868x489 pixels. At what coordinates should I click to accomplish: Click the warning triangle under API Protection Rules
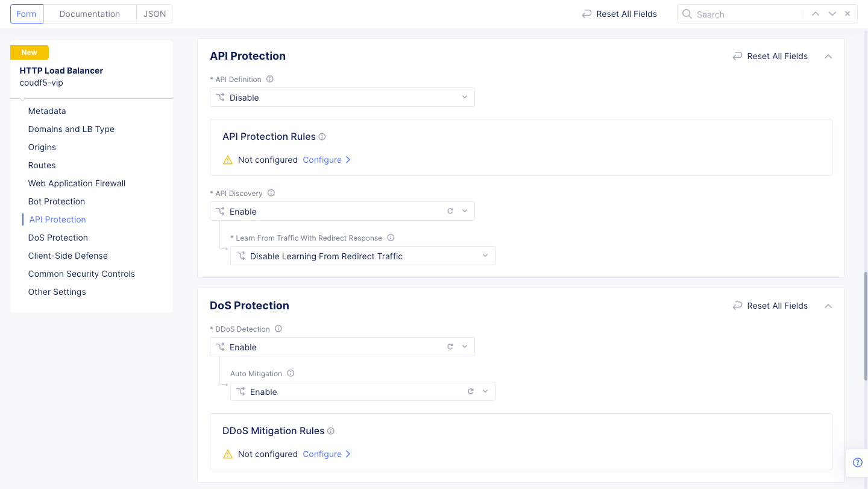point(228,160)
